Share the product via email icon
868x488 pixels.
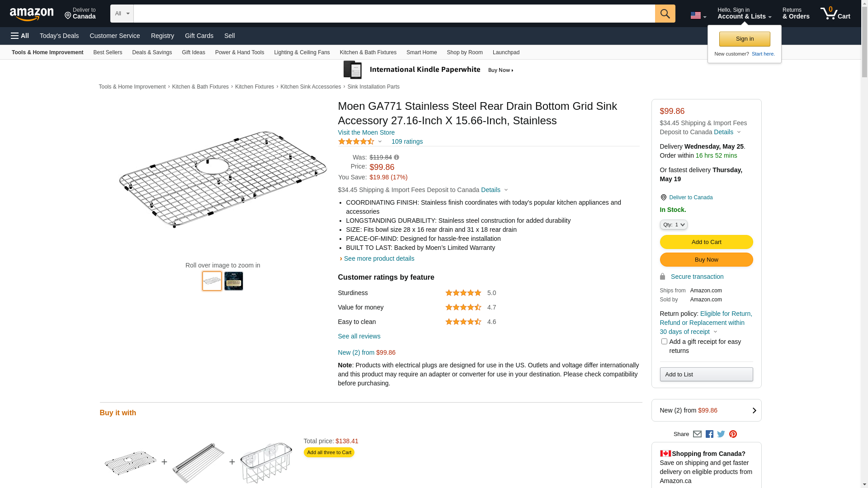[x=697, y=434]
